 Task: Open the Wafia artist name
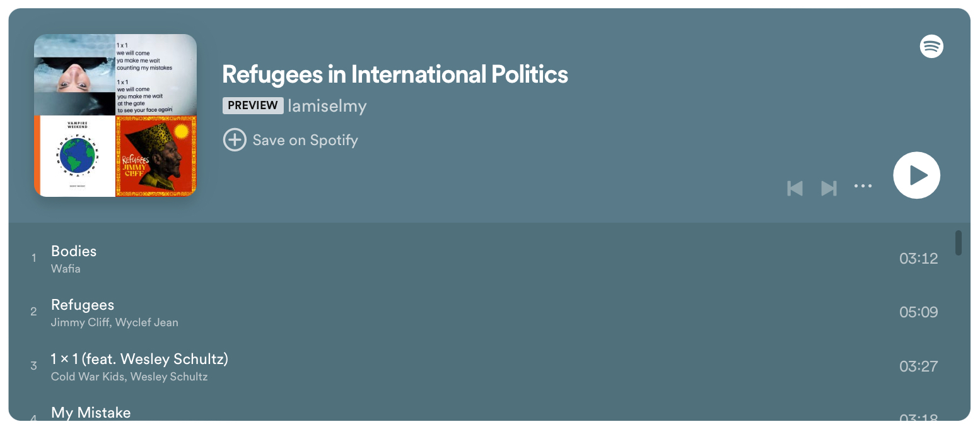(66, 269)
